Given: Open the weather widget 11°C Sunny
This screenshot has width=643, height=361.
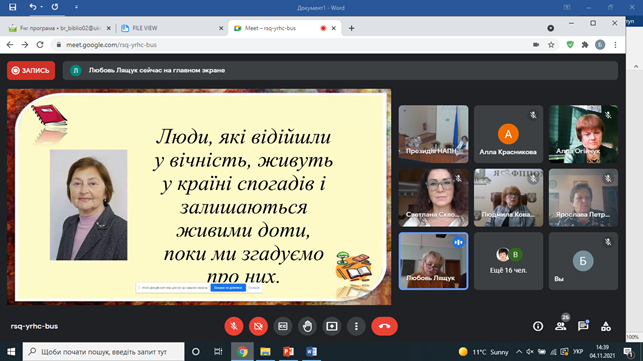Looking at the screenshot, I should point(483,352).
